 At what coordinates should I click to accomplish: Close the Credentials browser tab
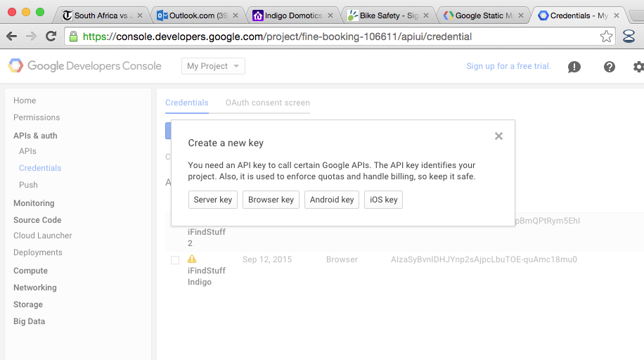(x=617, y=15)
